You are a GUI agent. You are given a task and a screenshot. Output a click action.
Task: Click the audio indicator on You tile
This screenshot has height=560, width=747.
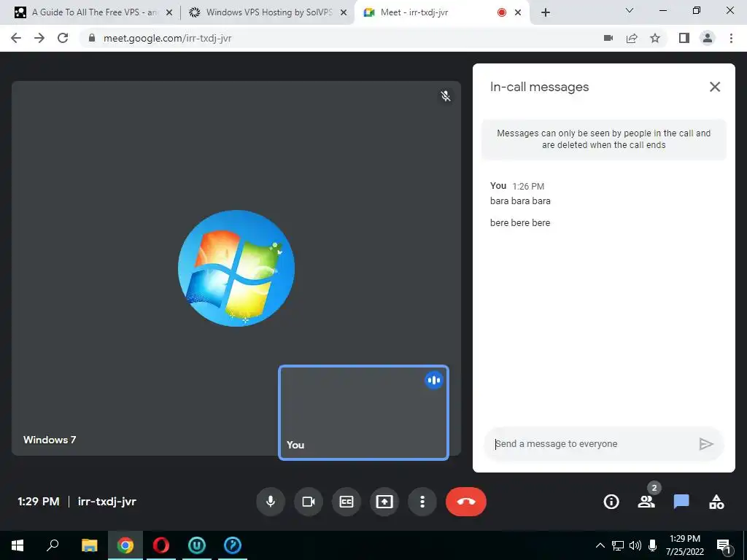point(433,380)
